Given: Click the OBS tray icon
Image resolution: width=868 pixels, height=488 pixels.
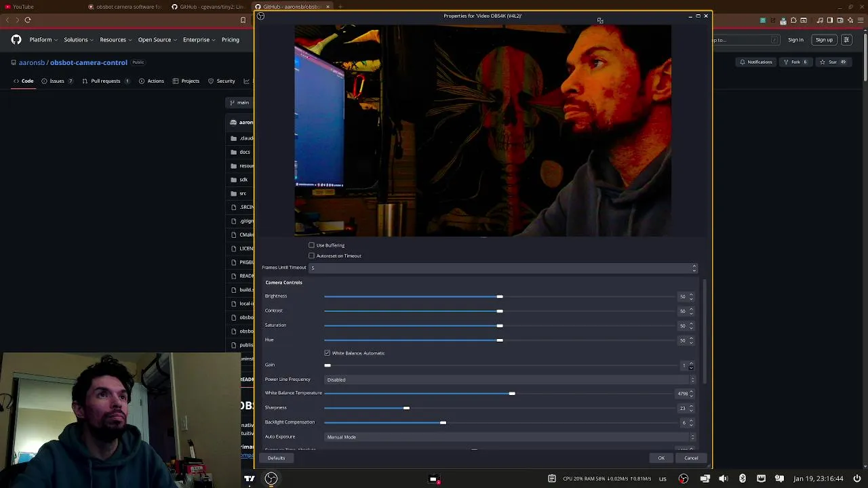Looking at the screenshot, I should point(683,479).
